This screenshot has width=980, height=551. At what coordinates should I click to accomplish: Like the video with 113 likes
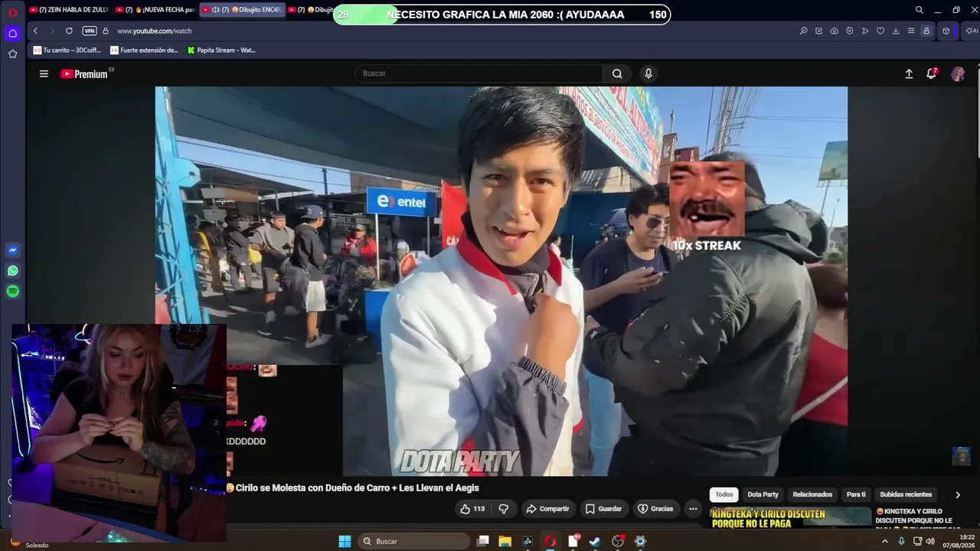[472, 509]
